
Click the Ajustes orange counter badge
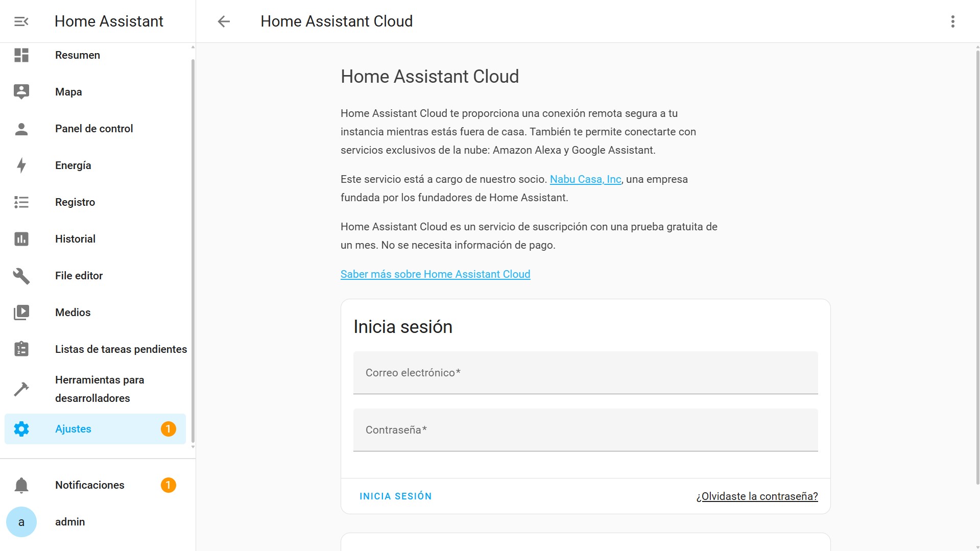pyautogui.click(x=169, y=428)
